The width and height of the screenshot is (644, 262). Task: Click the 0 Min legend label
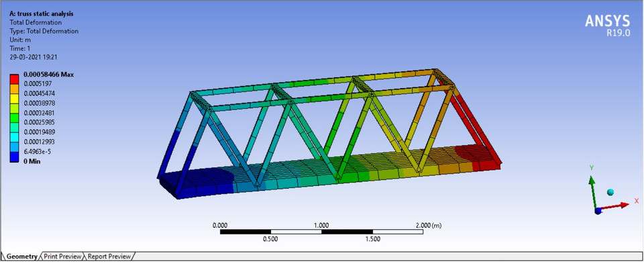click(x=32, y=161)
